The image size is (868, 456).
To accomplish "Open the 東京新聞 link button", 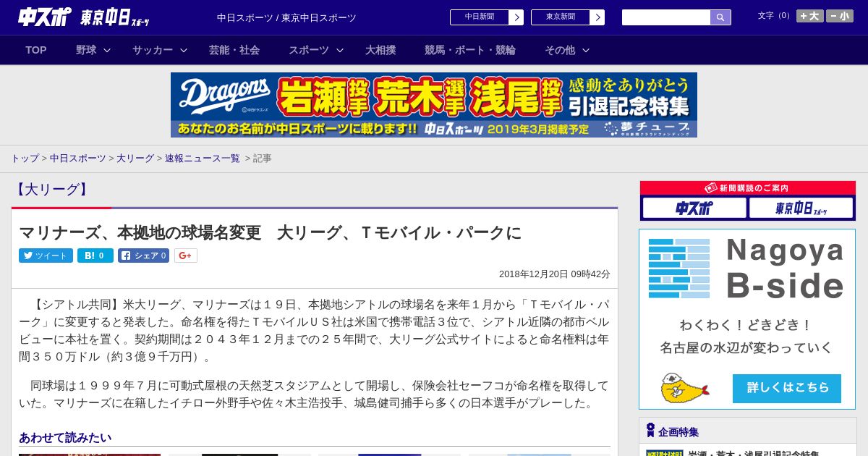I will (x=561, y=17).
